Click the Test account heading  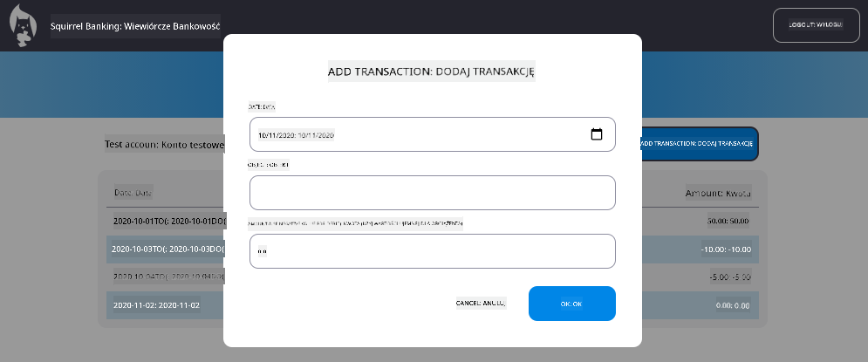pos(164,144)
